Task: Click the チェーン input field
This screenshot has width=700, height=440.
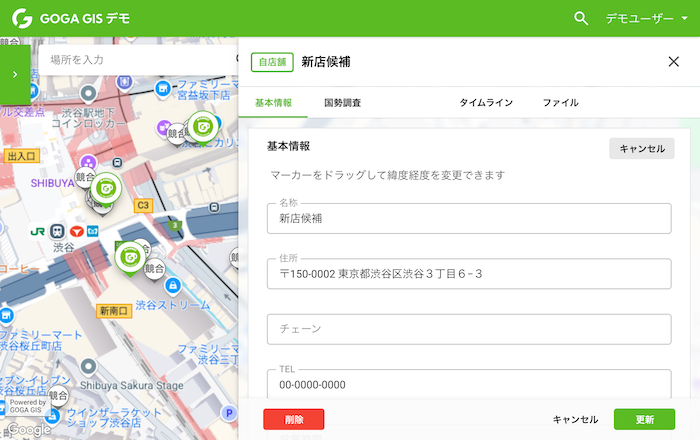Action: (x=469, y=329)
